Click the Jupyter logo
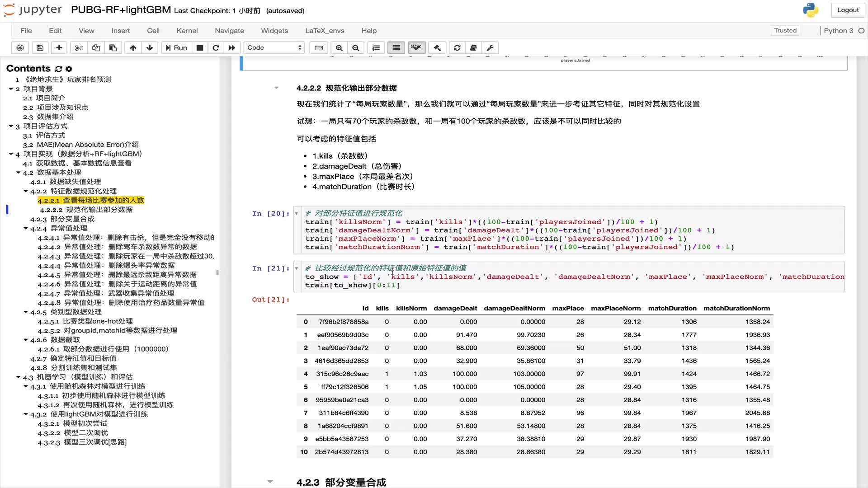The image size is (868, 488). [33, 10]
